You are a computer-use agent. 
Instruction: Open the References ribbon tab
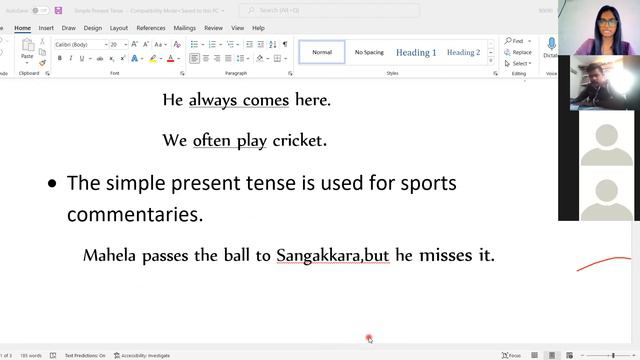tap(151, 28)
